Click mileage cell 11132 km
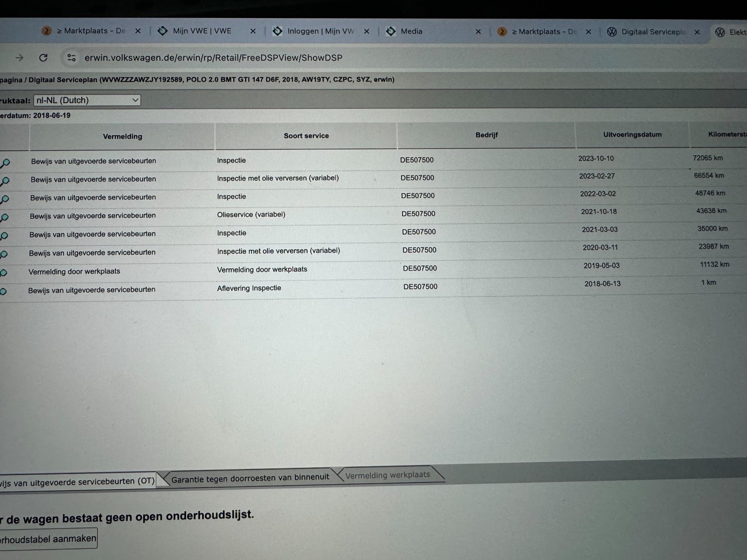Viewport: 747px width, 560px height. [714, 264]
